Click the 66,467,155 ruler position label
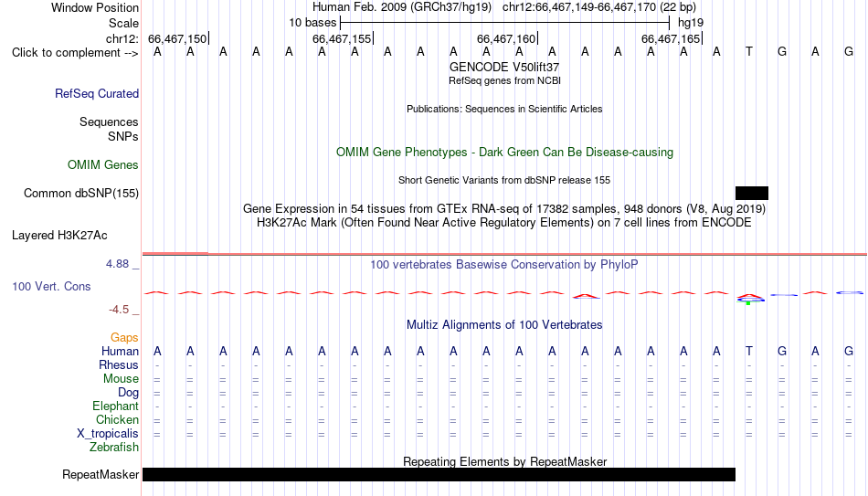 [x=342, y=38]
